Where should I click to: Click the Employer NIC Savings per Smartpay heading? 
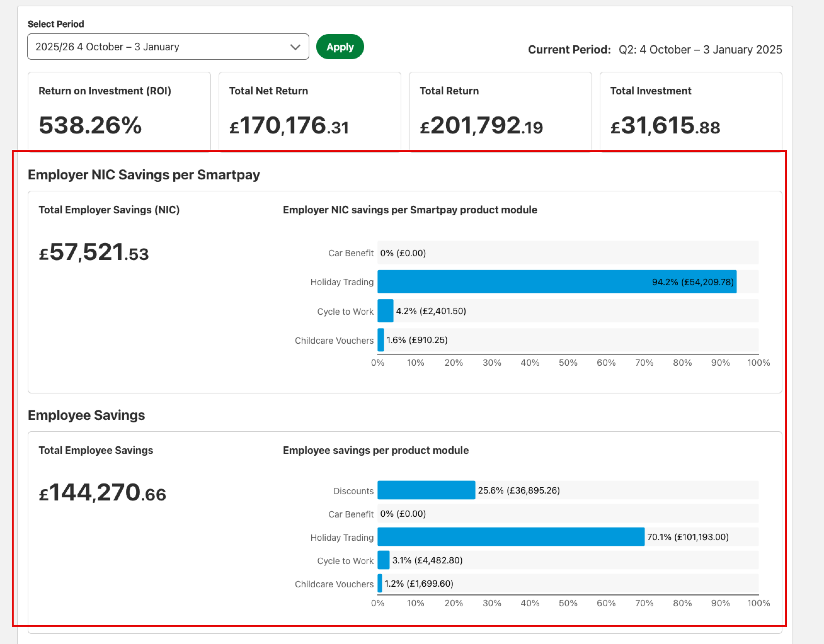[144, 175]
